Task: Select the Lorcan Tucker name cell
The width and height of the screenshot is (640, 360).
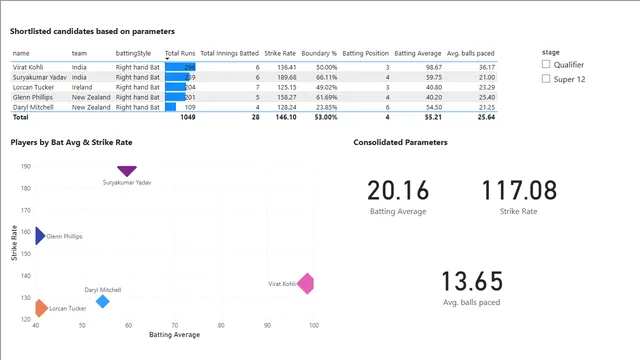Action: coord(33,87)
